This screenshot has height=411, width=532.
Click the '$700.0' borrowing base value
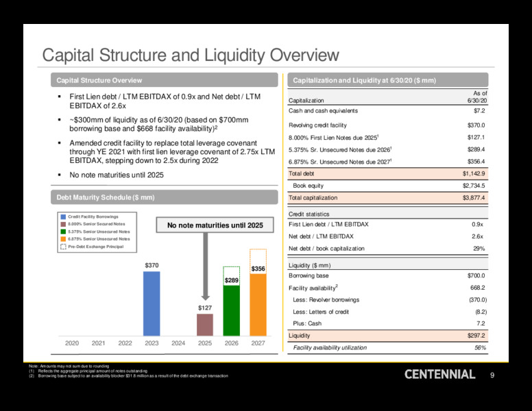pos(476,275)
